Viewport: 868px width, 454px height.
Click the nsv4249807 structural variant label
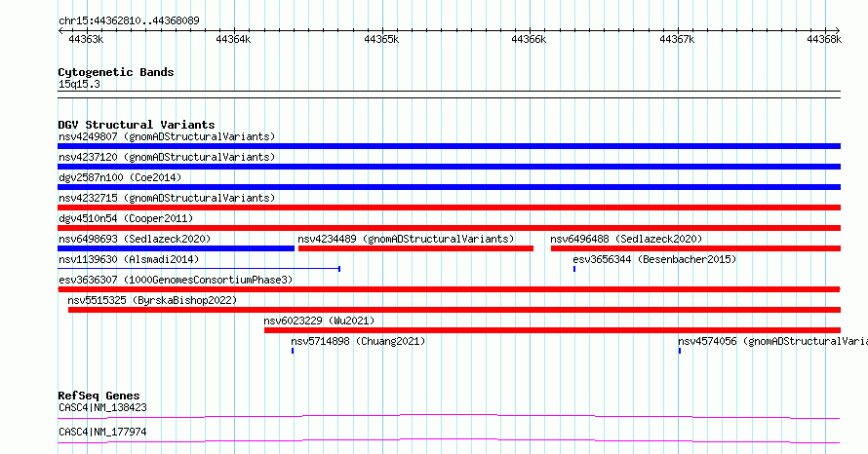tap(167, 136)
